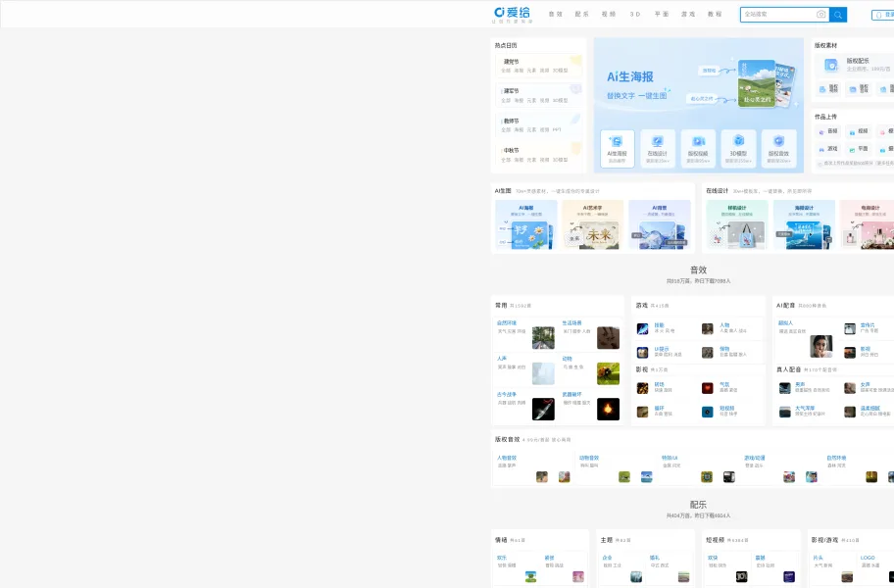Image resolution: width=894 pixels, height=588 pixels.
Task: Click the forest path thumbnail
Action: 543,338
